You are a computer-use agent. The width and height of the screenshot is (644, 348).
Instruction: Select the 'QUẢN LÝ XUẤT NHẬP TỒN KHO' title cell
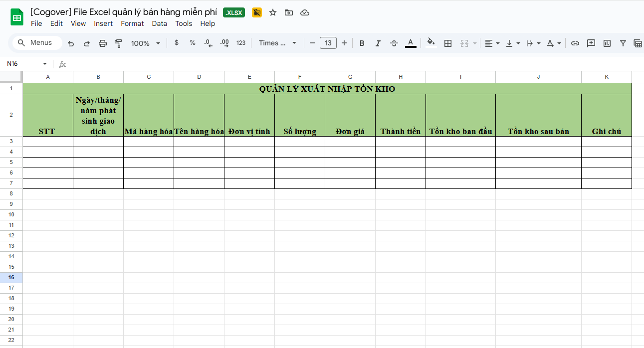pos(327,89)
